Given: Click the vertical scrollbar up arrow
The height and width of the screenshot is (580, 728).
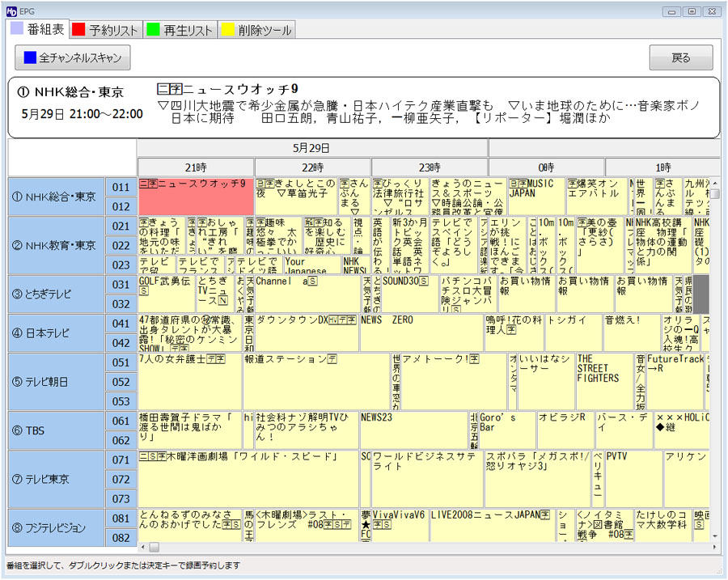Looking at the screenshot, I should [x=715, y=183].
